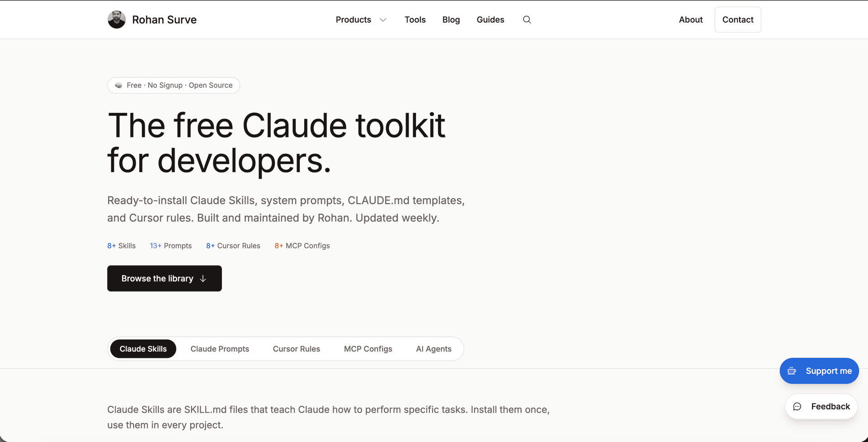Select the Claude Skills tab
The image size is (868, 442).
pos(143,349)
